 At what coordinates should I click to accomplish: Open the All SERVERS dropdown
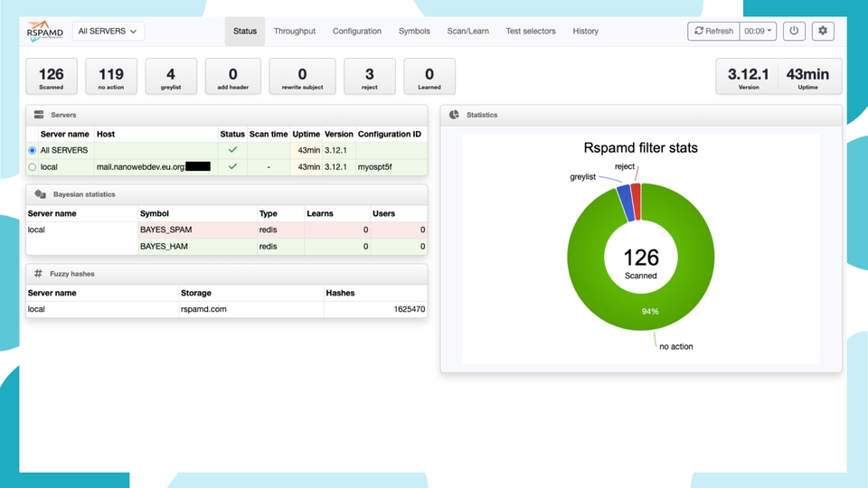[x=108, y=31]
